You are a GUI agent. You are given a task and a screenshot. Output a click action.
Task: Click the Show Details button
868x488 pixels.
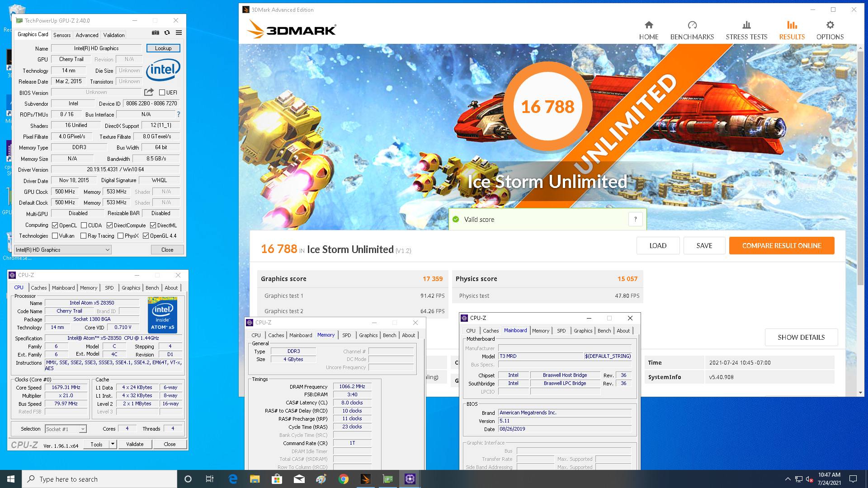click(x=801, y=338)
